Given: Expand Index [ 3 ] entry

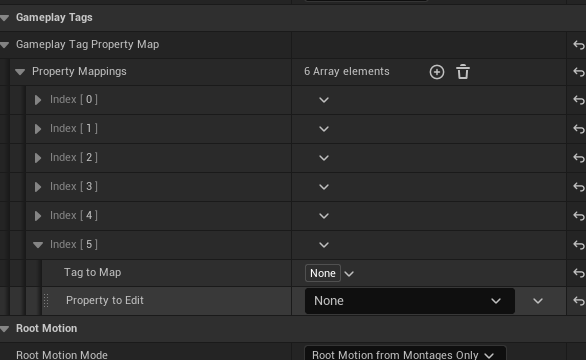Looking at the screenshot, I should click(38, 187).
